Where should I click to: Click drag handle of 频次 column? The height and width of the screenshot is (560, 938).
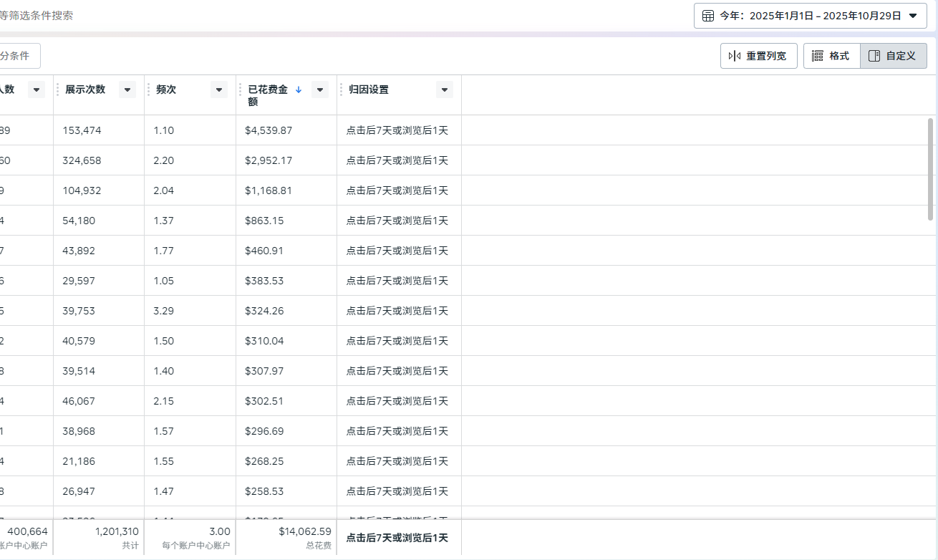coord(149,90)
